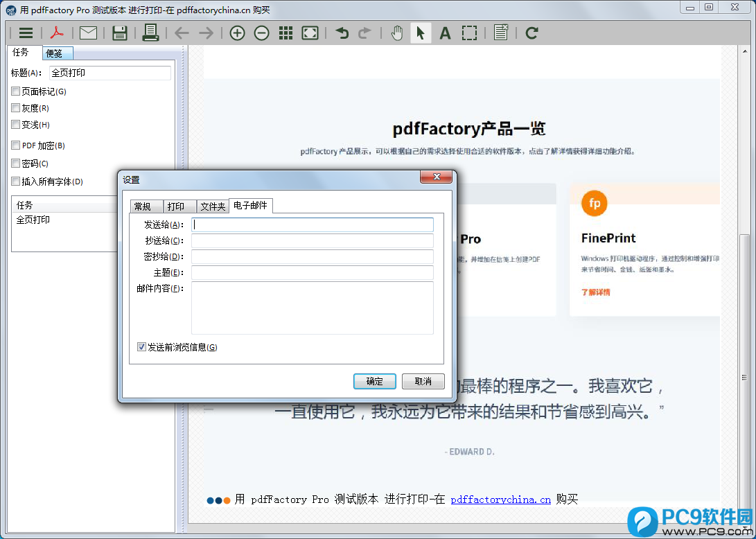The image size is (756, 539).
Task: Click the refresh circular arrow icon
Action: click(x=531, y=33)
